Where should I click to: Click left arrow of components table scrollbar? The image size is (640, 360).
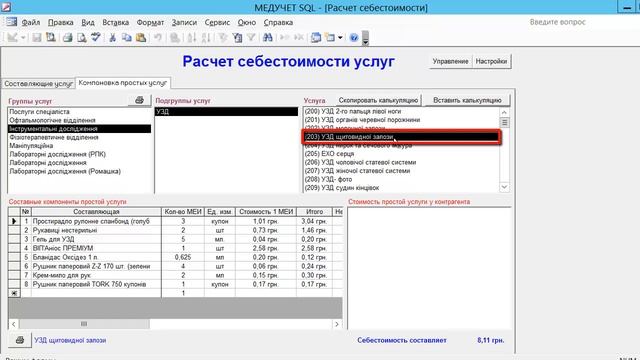tap(13, 324)
